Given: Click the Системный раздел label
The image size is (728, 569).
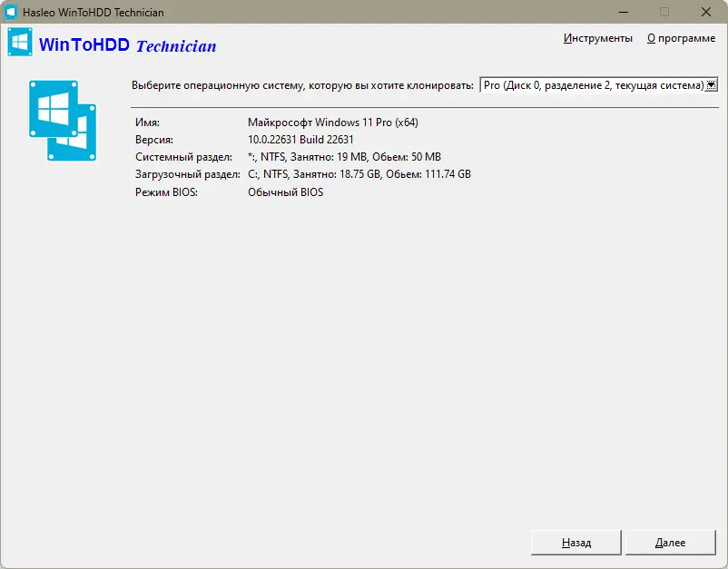Looking at the screenshot, I should 183,157.
